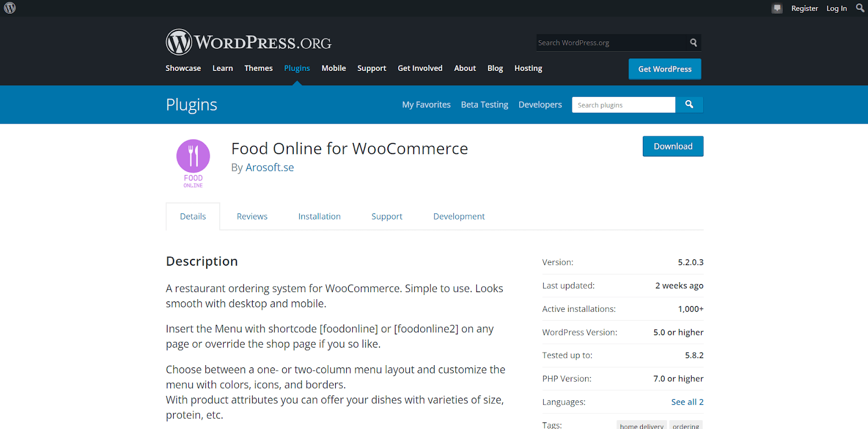Click the Plugins page heading
868x429 pixels.
(x=191, y=105)
